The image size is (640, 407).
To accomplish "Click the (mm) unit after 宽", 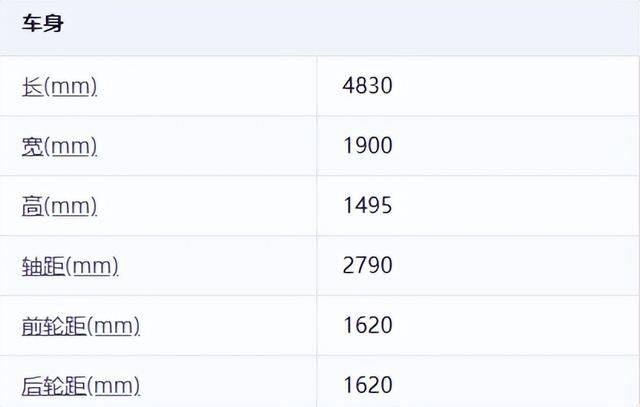I will [x=71, y=146].
